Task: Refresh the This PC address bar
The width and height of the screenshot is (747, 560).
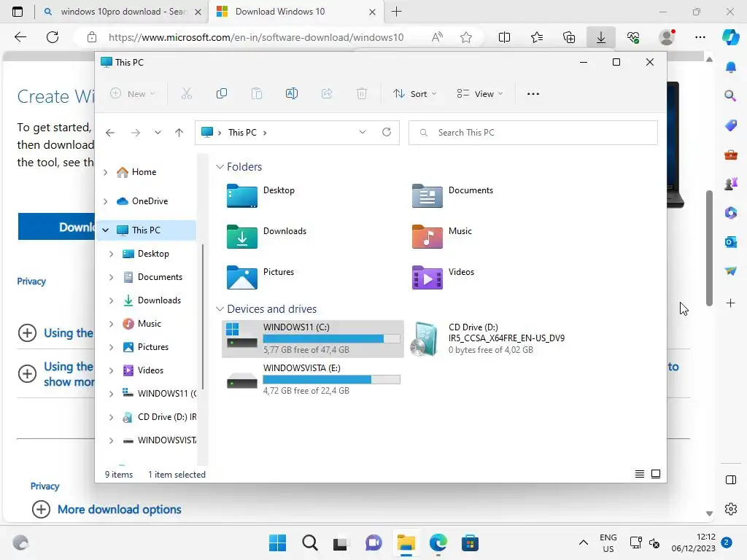Action: pos(387,133)
